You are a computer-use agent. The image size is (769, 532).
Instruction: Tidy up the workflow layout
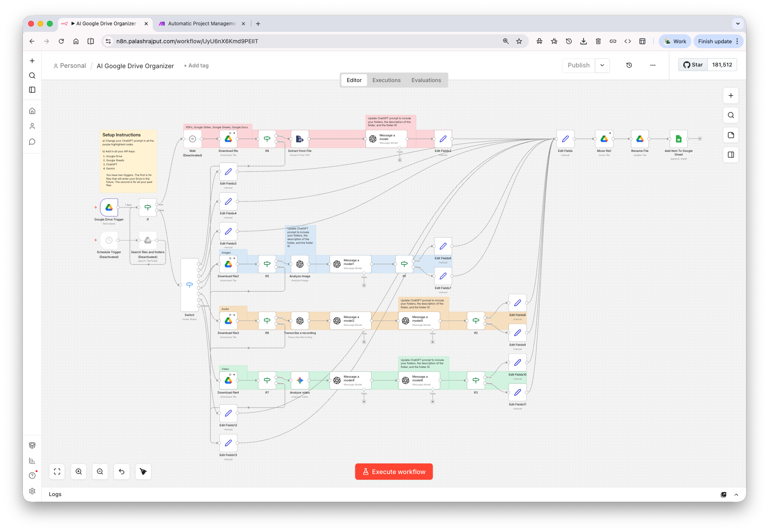click(x=143, y=472)
